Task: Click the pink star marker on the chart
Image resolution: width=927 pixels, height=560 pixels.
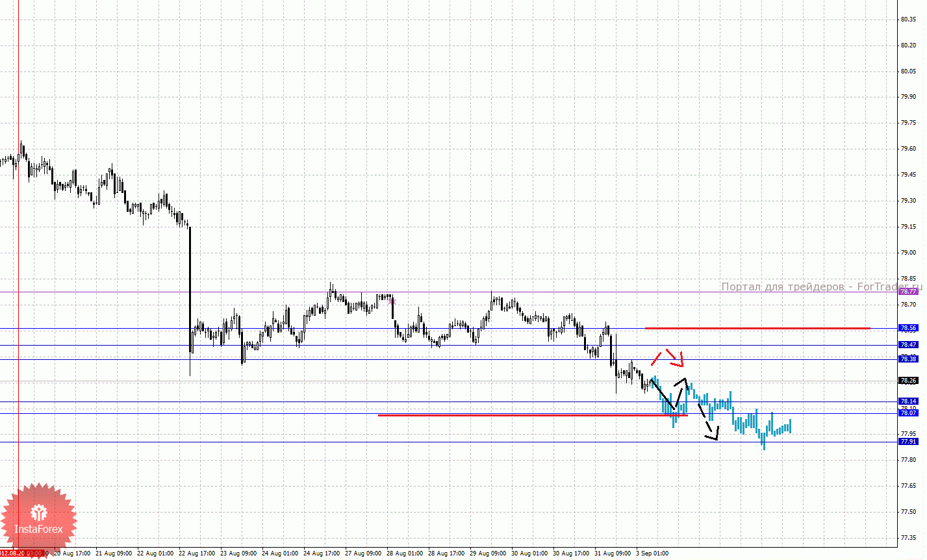Action: point(391,301)
